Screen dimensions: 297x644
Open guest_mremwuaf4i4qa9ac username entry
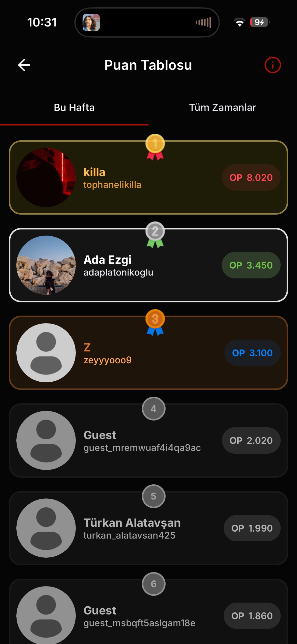(142, 448)
